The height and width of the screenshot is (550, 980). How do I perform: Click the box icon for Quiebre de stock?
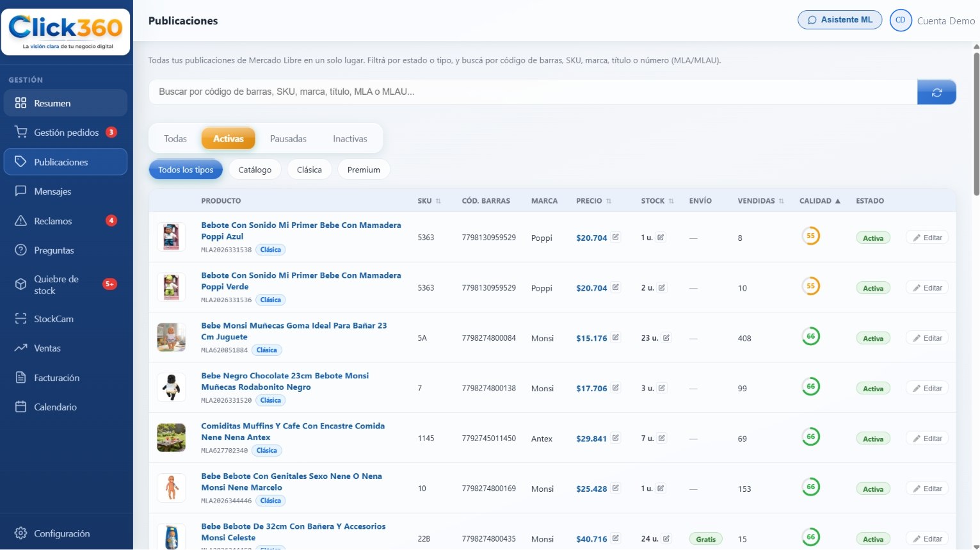(x=20, y=284)
